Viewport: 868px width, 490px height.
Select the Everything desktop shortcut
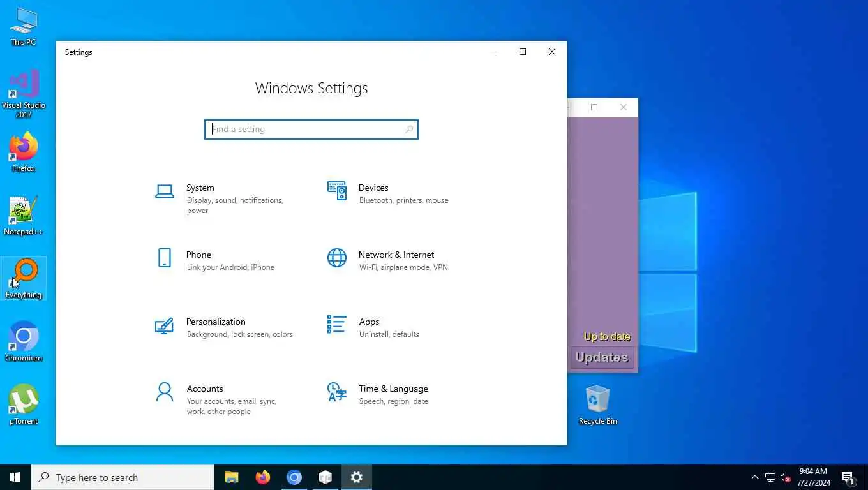pos(24,279)
